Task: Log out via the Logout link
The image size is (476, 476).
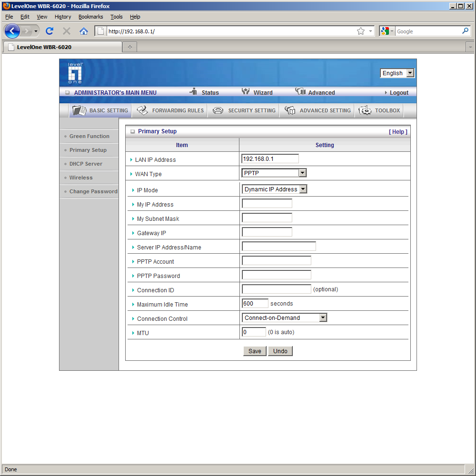Action: (399, 93)
